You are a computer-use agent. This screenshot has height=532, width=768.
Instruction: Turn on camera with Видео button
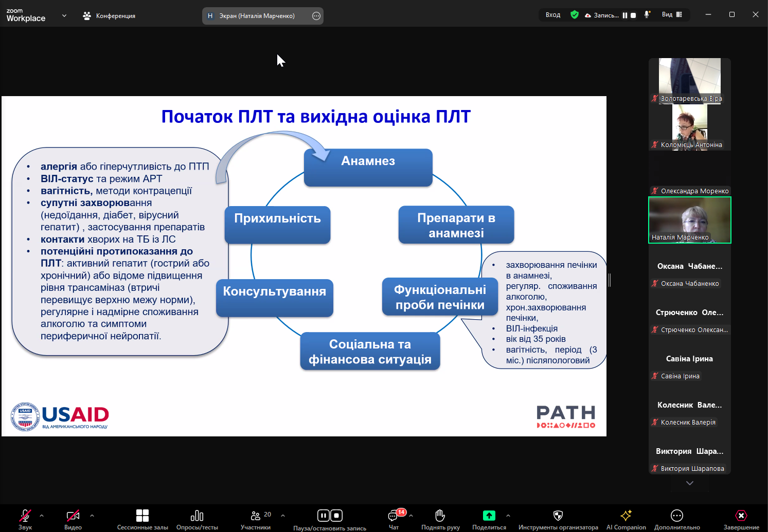pos(73,516)
